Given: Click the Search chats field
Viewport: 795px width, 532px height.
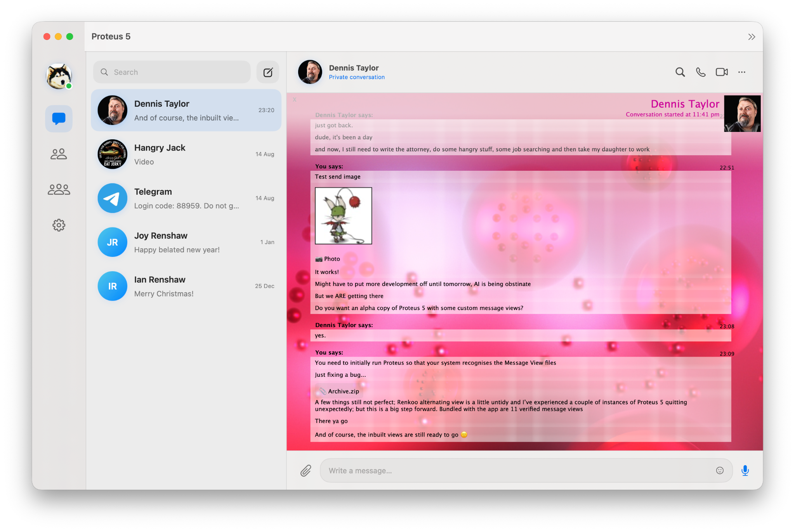Looking at the screenshot, I should pos(172,72).
